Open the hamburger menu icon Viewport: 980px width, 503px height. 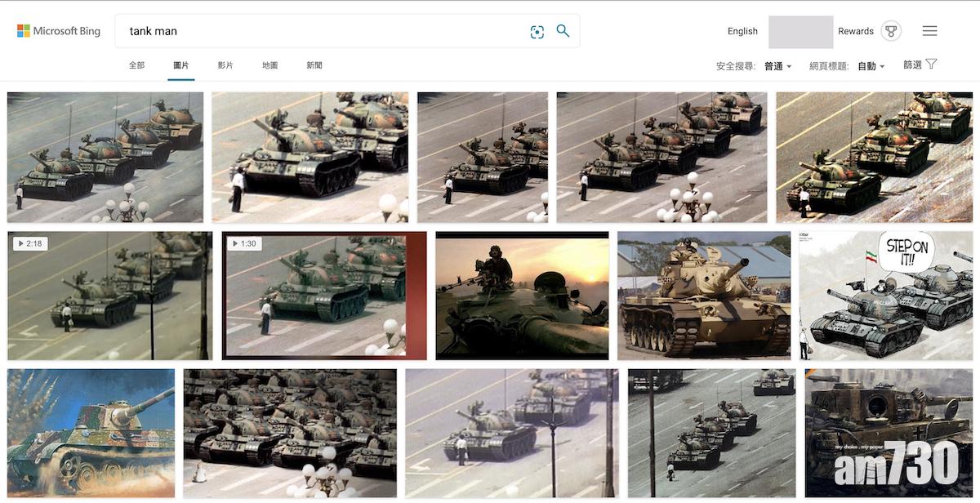click(929, 31)
